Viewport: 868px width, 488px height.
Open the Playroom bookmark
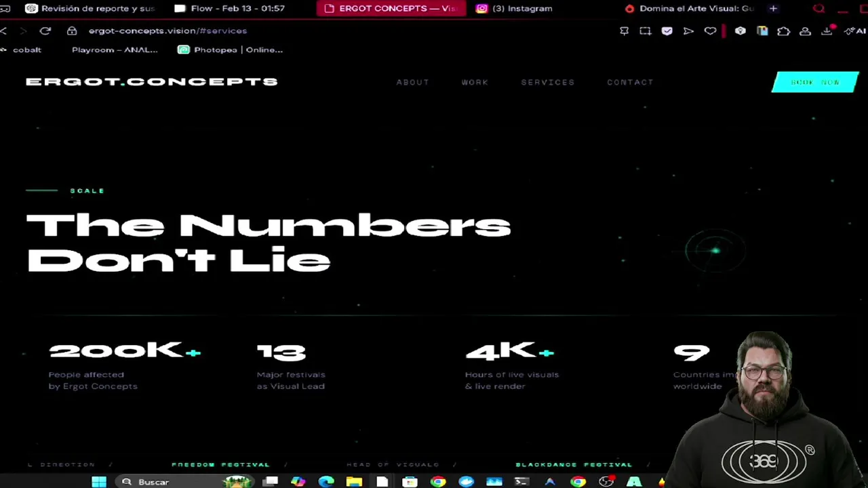tap(115, 49)
